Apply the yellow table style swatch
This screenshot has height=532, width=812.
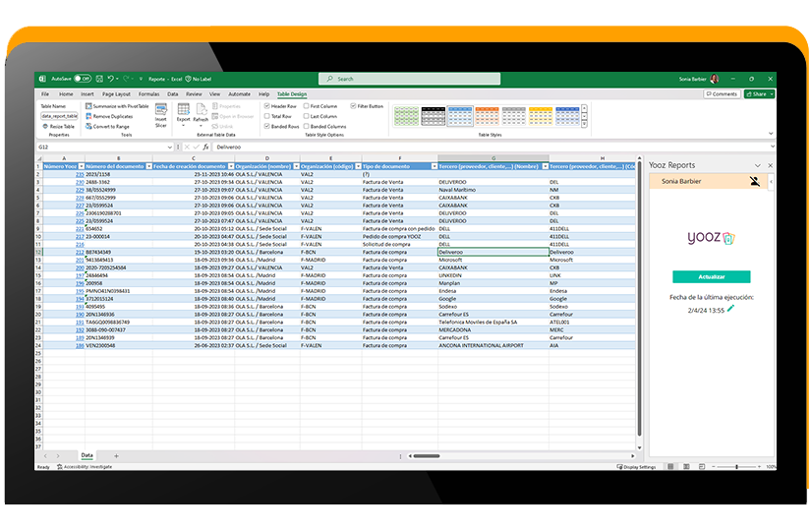pyautogui.click(x=541, y=116)
